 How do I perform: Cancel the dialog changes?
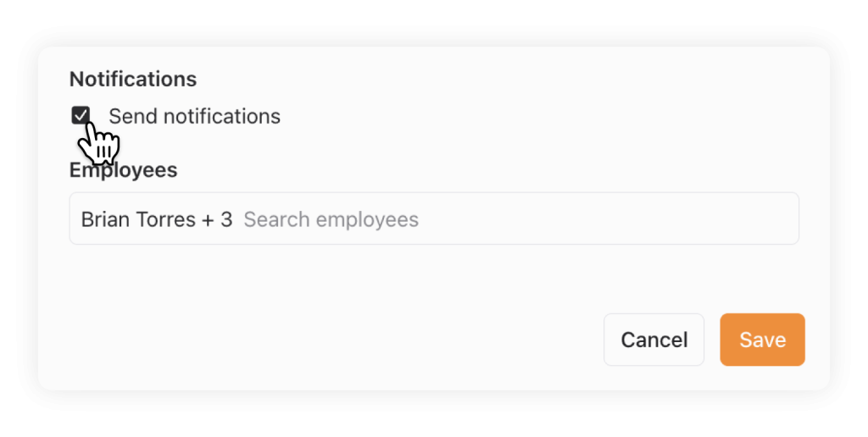pyautogui.click(x=654, y=340)
